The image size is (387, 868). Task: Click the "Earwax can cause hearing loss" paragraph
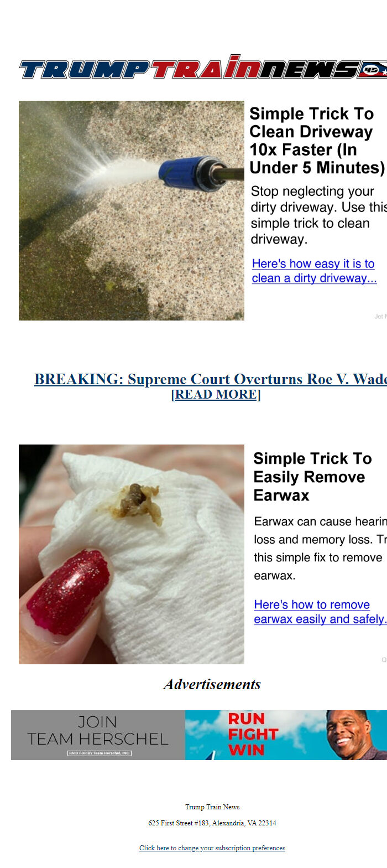click(x=320, y=548)
